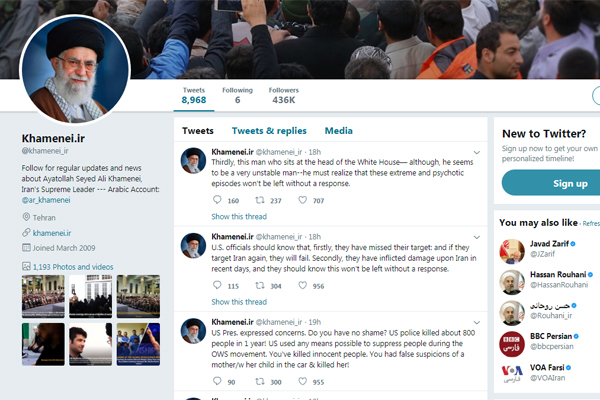Screen dimensions: 600x400
Task: Visit the khamenei.ir website link
Action: [52, 233]
